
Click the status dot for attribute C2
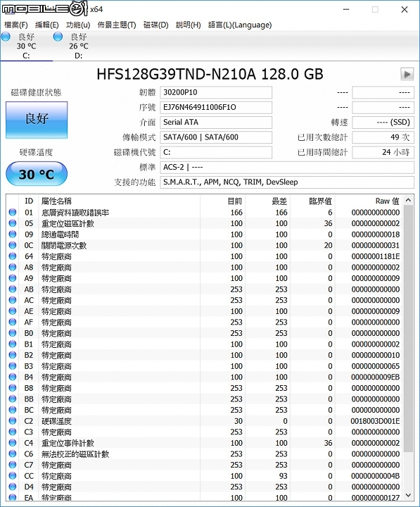tap(13, 421)
